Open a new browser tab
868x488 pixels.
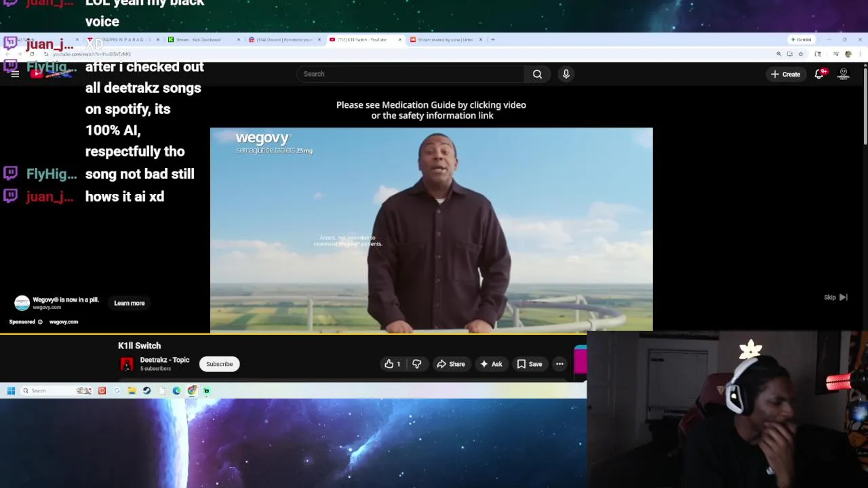[x=493, y=39]
